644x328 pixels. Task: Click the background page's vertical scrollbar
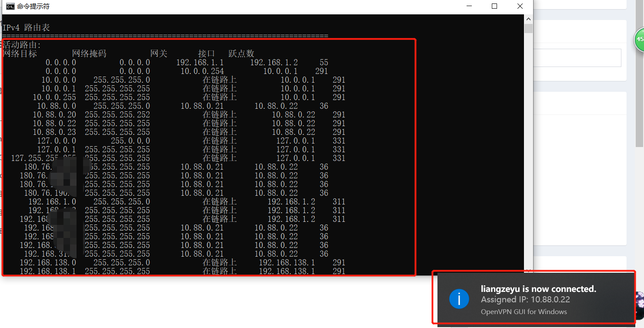(x=639, y=109)
